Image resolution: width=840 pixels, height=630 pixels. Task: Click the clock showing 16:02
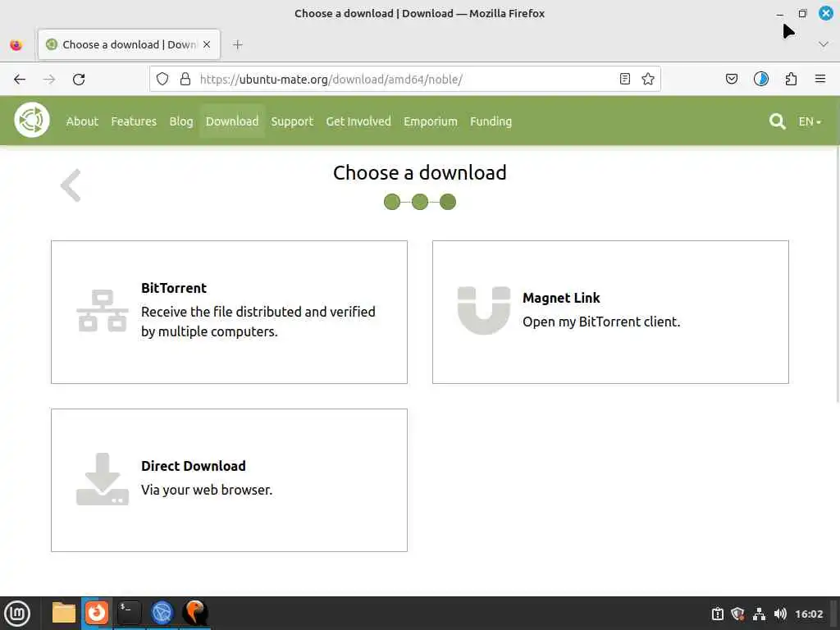809,614
